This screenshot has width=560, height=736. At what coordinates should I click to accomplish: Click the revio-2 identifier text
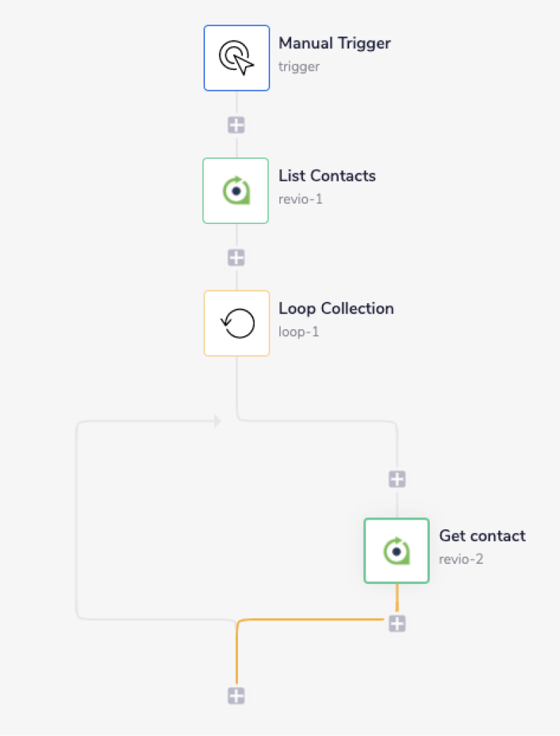[461, 559]
